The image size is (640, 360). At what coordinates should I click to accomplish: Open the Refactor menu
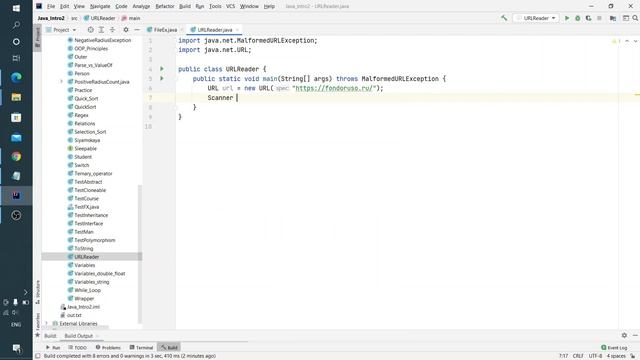tap(165, 6)
